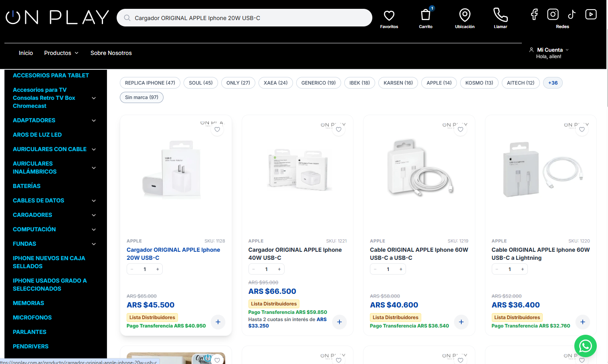This screenshot has height=364, width=608.
Task: Click the search magnifier icon
Action: [x=127, y=18]
